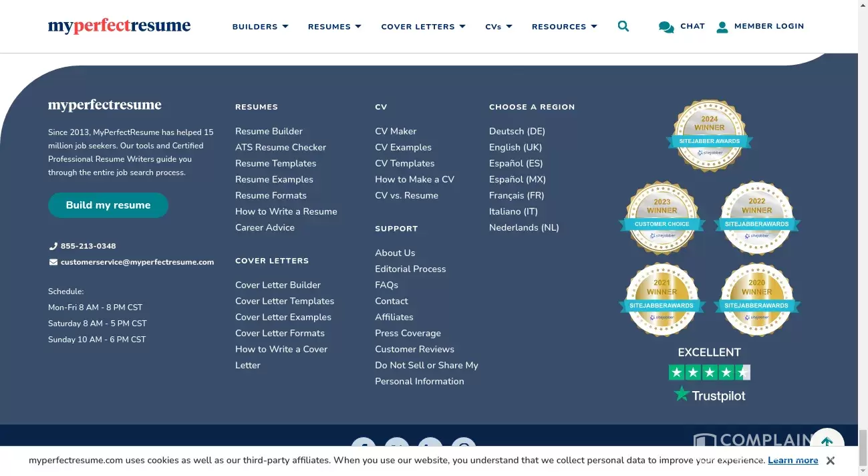The height and width of the screenshot is (476, 868).
Task: Expand the Resumes dropdown menu
Action: pos(334,27)
